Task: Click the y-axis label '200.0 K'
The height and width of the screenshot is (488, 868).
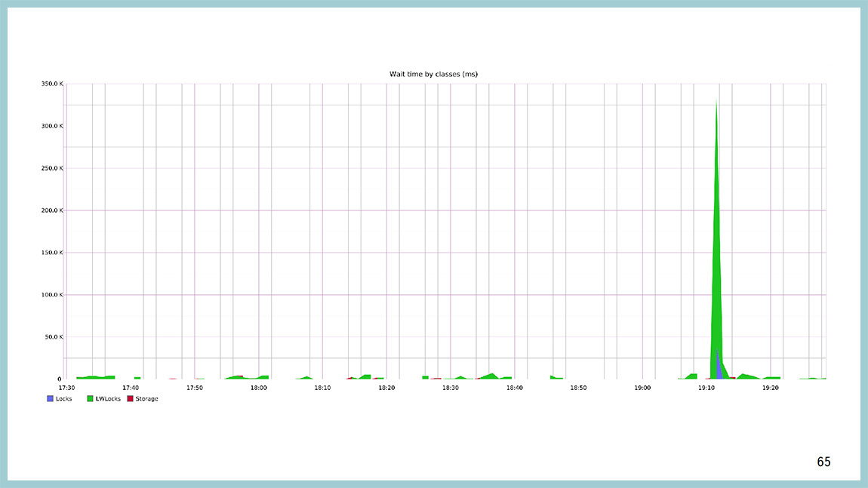Action: click(x=53, y=210)
